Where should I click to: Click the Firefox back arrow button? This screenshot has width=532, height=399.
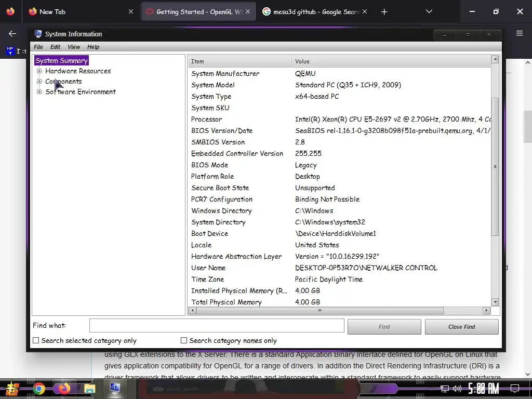[x=12, y=34]
